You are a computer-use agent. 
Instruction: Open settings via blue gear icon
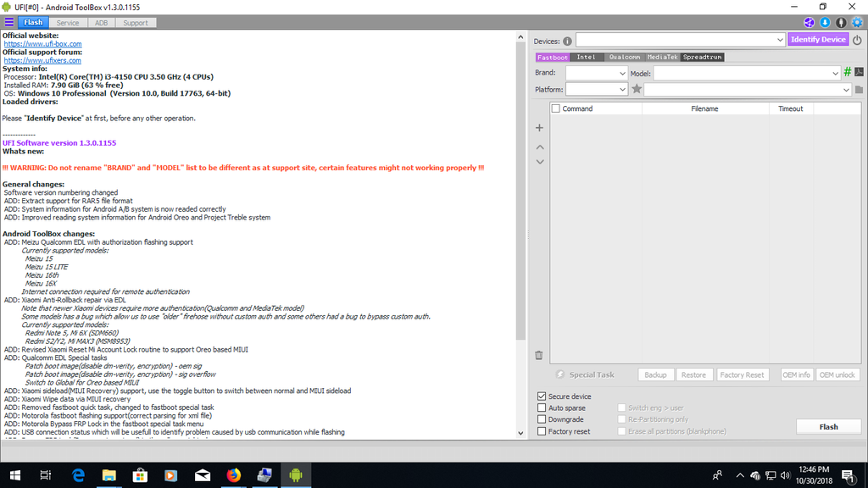point(857,22)
